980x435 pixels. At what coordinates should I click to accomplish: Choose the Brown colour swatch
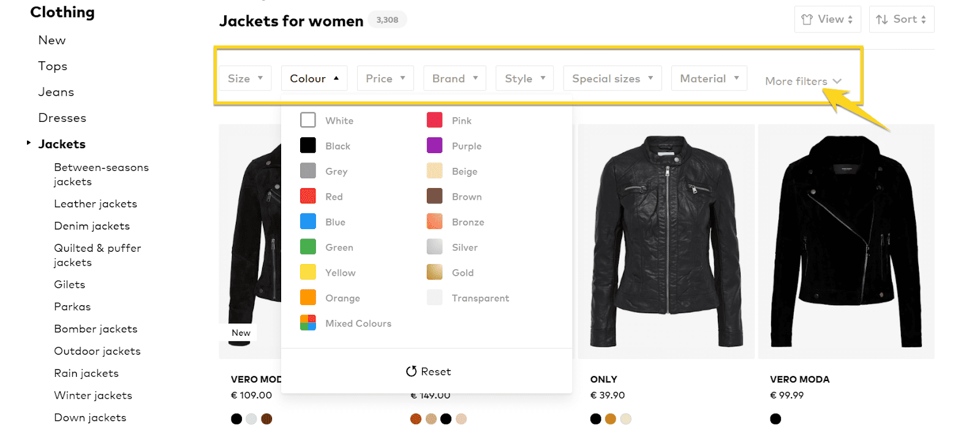[435, 196]
